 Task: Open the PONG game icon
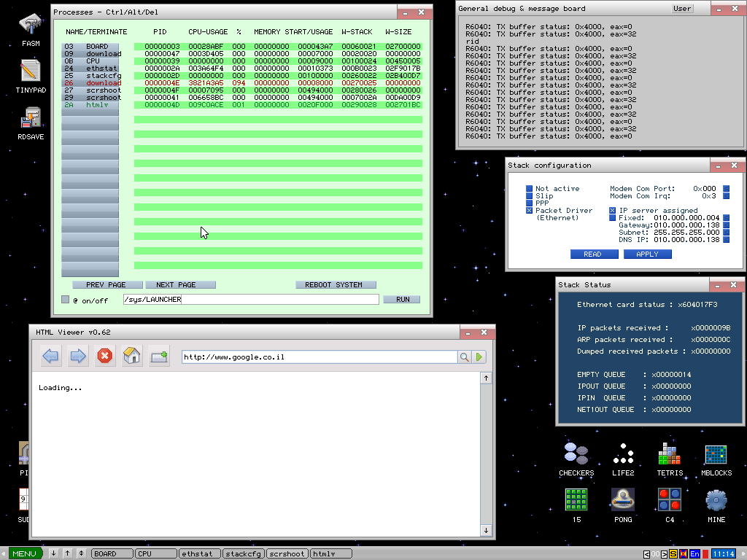623,500
